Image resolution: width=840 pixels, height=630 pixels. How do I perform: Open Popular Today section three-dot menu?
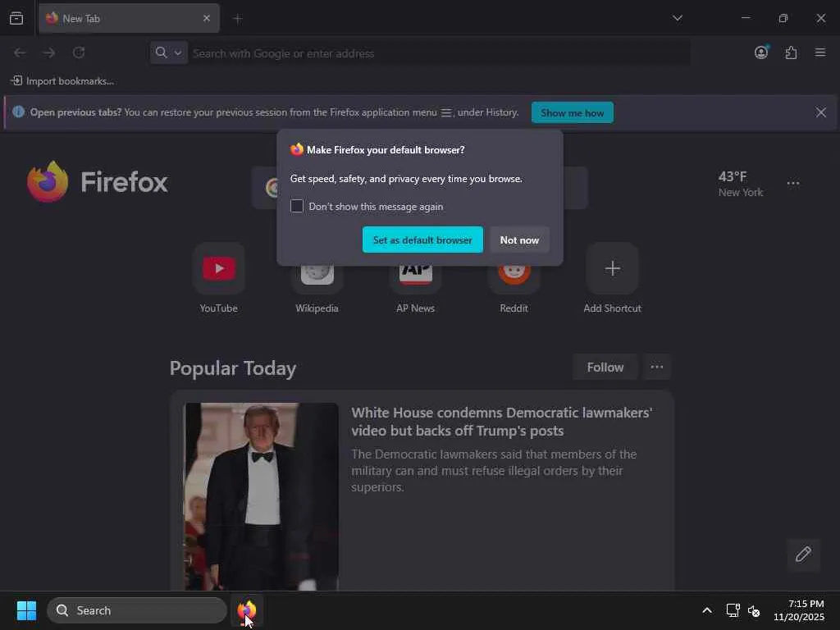point(657,367)
